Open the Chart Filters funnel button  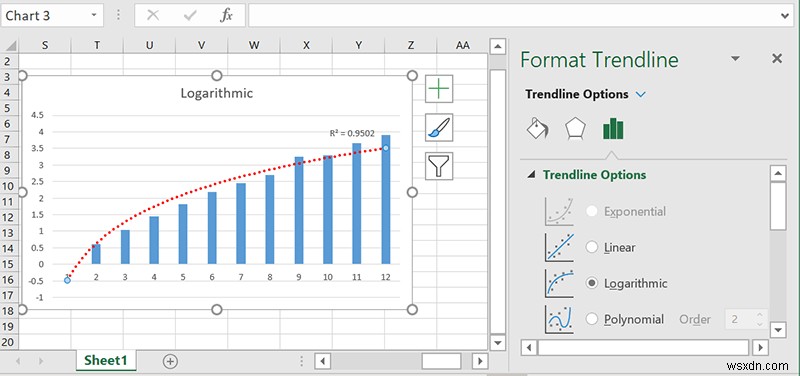pyautogui.click(x=439, y=166)
